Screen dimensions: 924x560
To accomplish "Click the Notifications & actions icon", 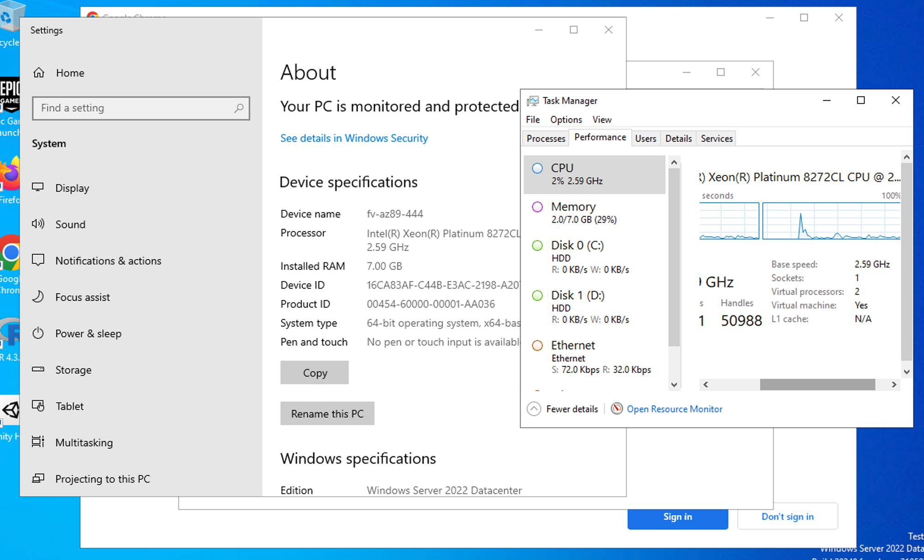I will coord(38,260).
